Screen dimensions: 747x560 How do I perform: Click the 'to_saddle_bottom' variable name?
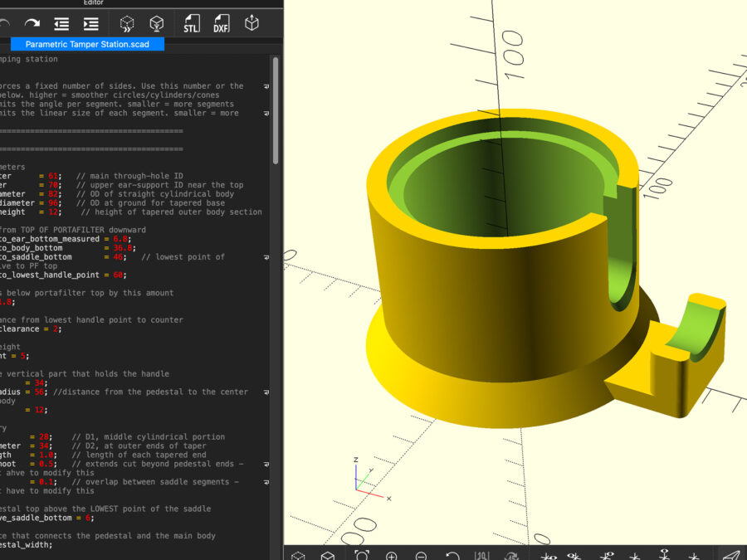tap(36, 256)
